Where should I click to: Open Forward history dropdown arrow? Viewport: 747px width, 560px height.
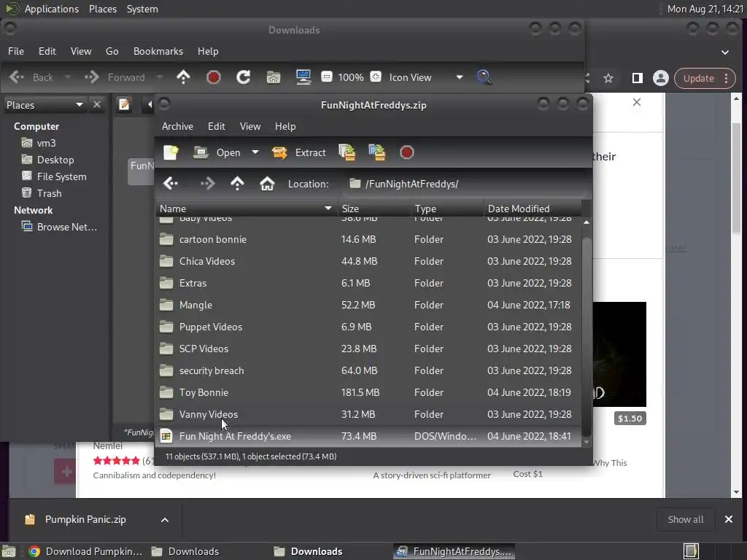coord(160,77)
